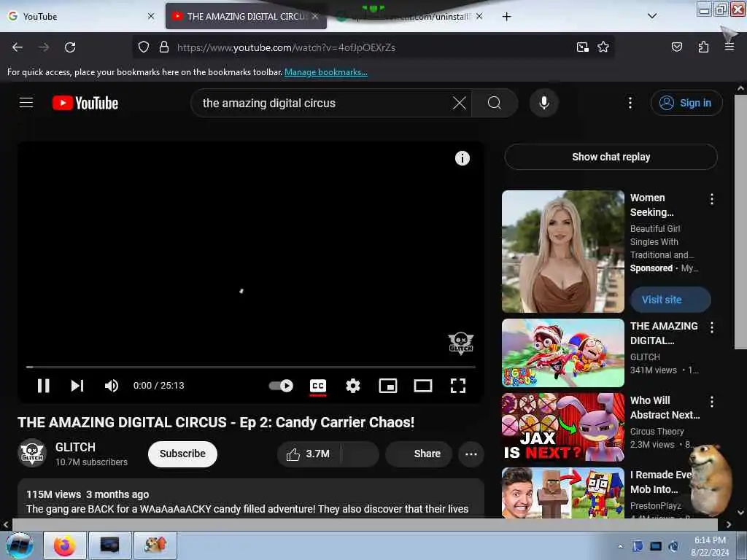Image resolution: width=747 pixels, height=560 pixels.
Task: Open THE AMAZING DIGITAL recommended video thumbnail
Action: tap(562, 353)
